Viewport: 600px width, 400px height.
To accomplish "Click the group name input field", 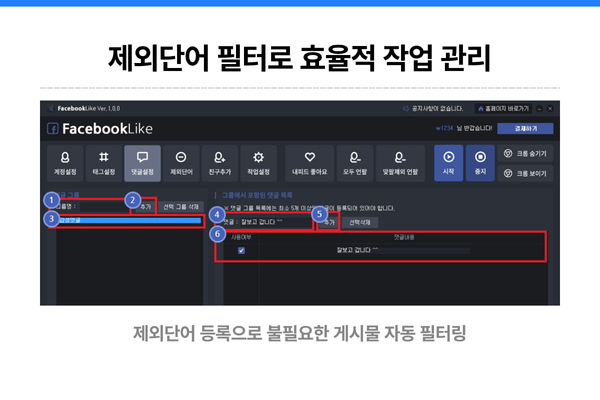I will click(x=104, y=207).
